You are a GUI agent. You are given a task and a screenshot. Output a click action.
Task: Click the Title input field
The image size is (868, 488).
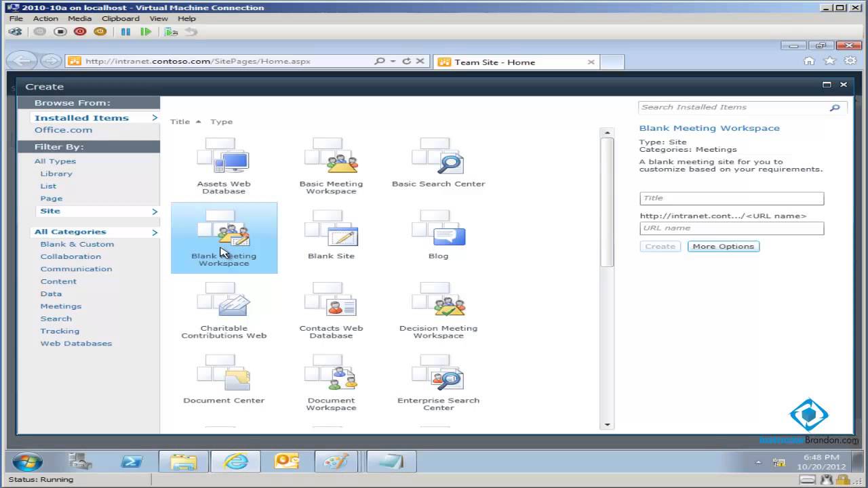click(732, 198)
